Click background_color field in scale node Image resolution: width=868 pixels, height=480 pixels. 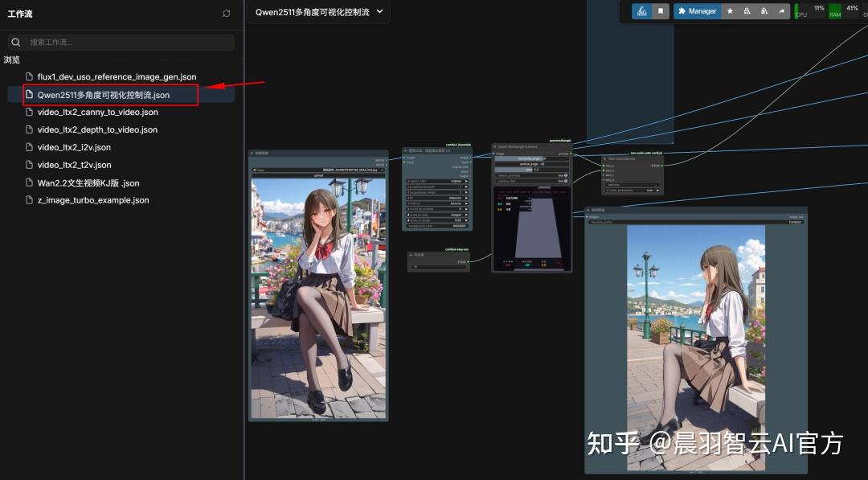(437, 226)
